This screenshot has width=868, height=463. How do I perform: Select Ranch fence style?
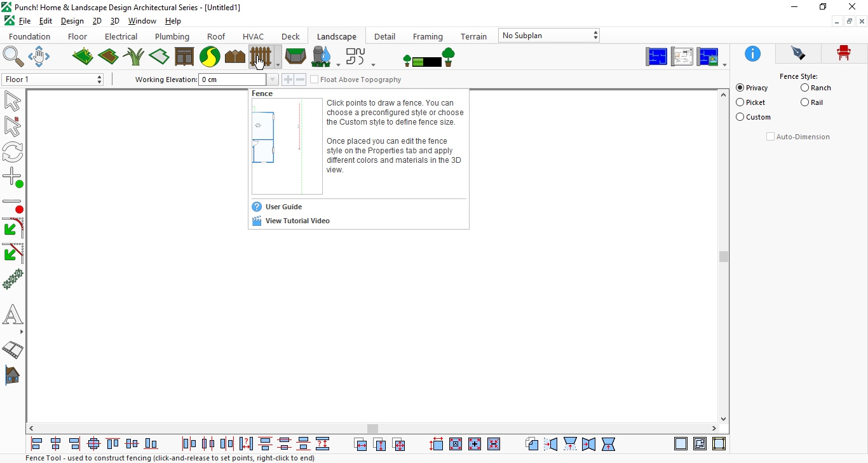point(816,88)
